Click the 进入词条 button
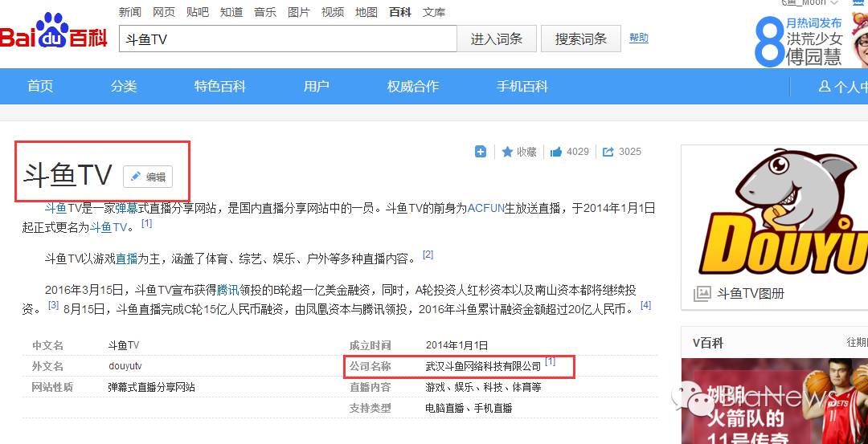The width and height of the screenshot is (868, 444). point(497,39)
